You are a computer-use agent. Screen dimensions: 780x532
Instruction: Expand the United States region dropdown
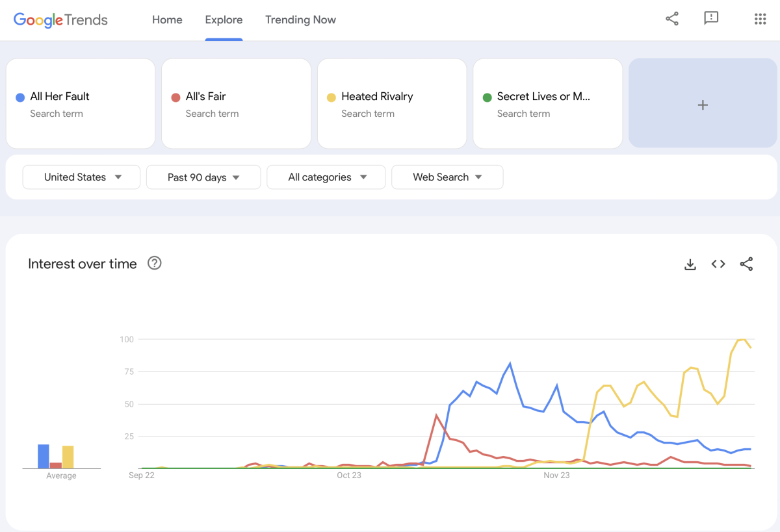(81, 177)
